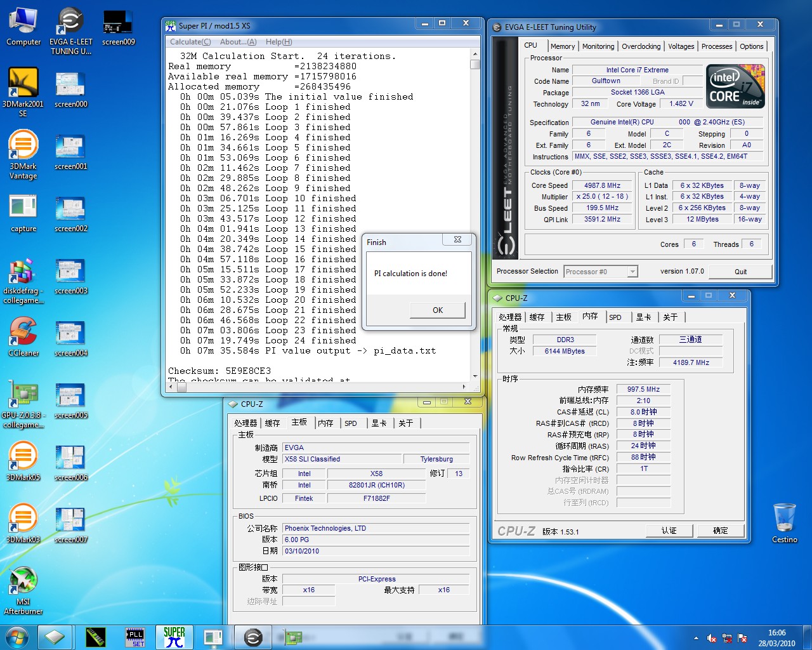Click the Core Speed value field
The width and height of the screenshot is (812, 650).
602,186
